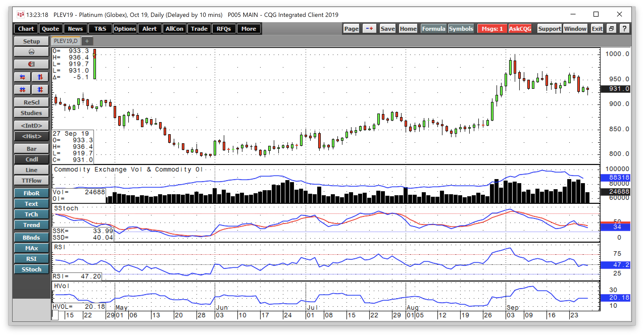This screenshot has width=644, height=336.
Task: Click the Formula button
Action: 434,29
